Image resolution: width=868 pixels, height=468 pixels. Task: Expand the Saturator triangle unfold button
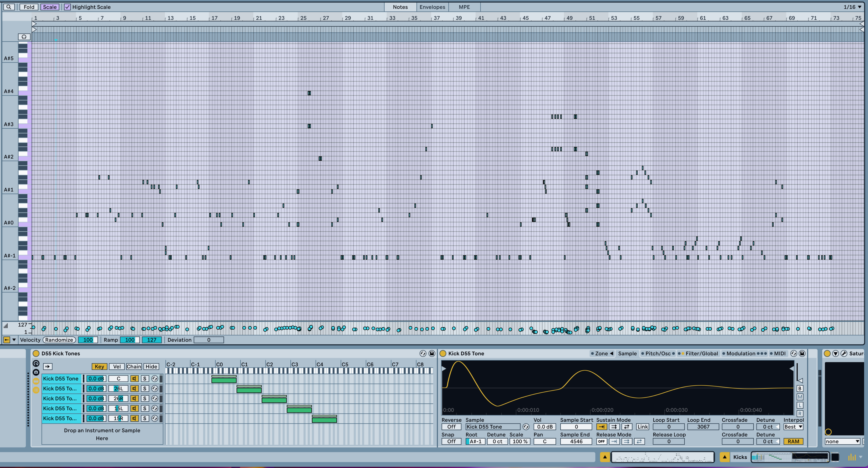[835, 353]
